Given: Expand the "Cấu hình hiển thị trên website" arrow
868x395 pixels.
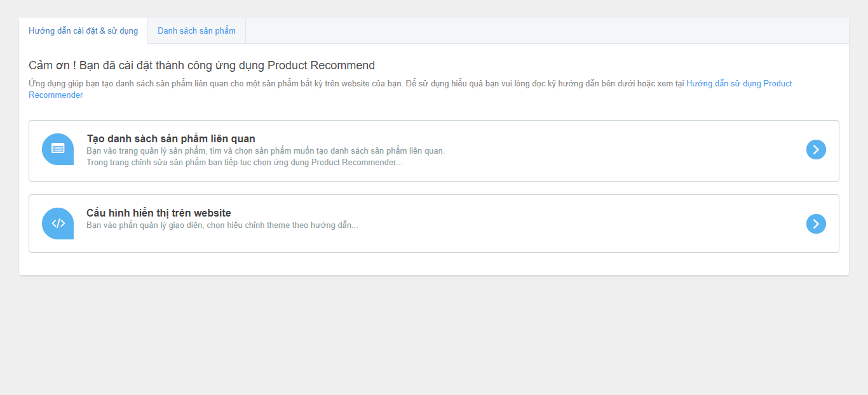Looking at the screenshot, I should (x=816, y=224).
